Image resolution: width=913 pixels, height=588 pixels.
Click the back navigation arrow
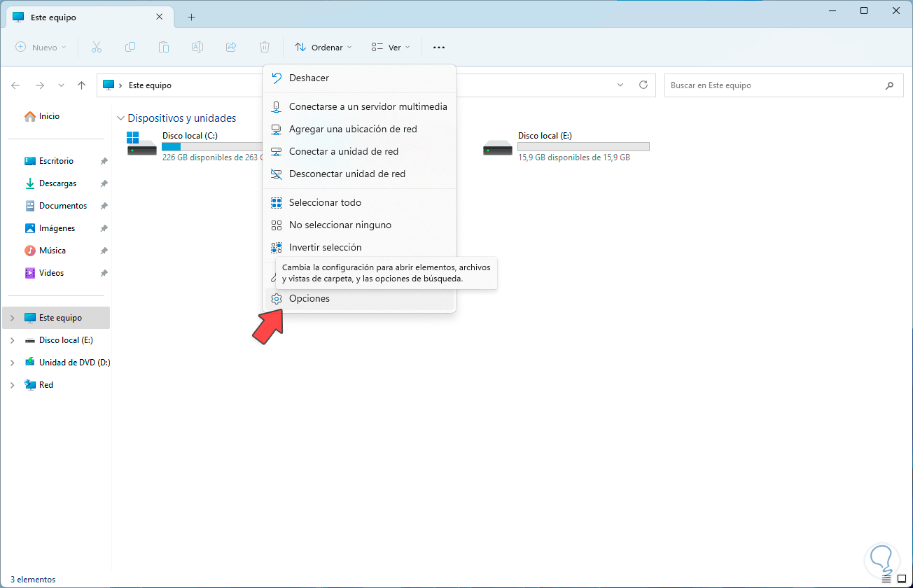point(15,85)
